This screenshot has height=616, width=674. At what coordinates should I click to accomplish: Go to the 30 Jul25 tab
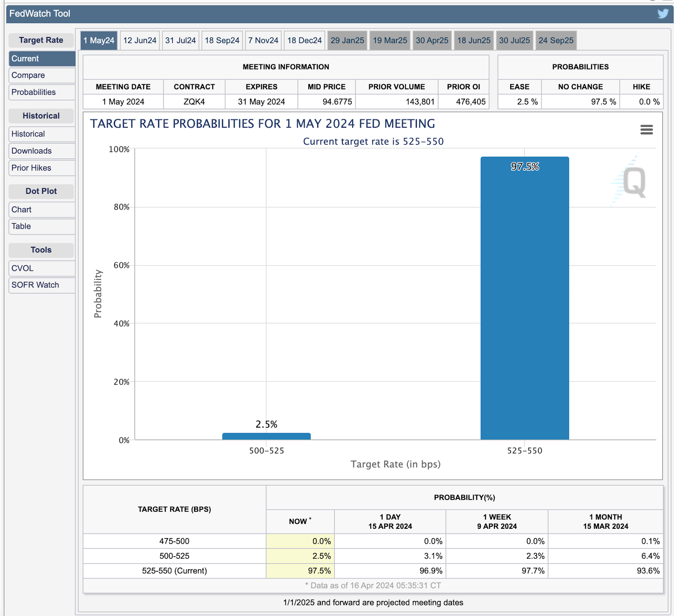coord(514,40)
